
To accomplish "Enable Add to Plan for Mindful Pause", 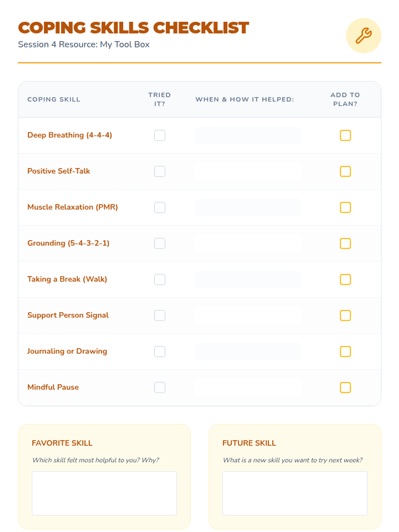I will point(345,387).
